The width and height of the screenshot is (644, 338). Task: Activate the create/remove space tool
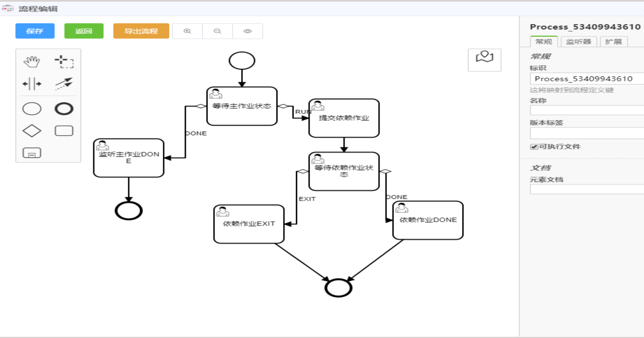tap(32, 84)
